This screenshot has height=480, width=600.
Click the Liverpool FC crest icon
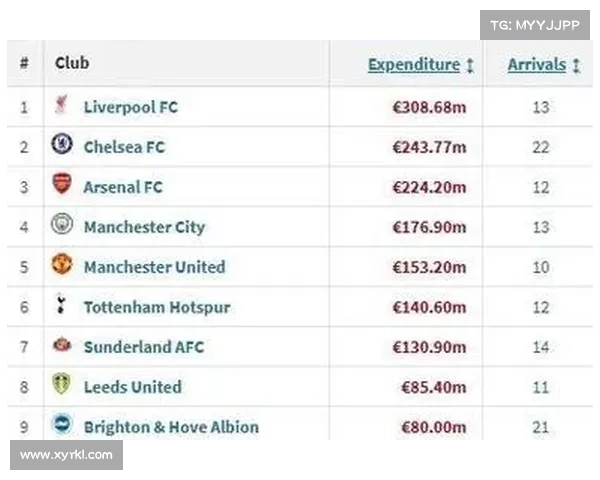pyautogui.click(x=61, y=104)
